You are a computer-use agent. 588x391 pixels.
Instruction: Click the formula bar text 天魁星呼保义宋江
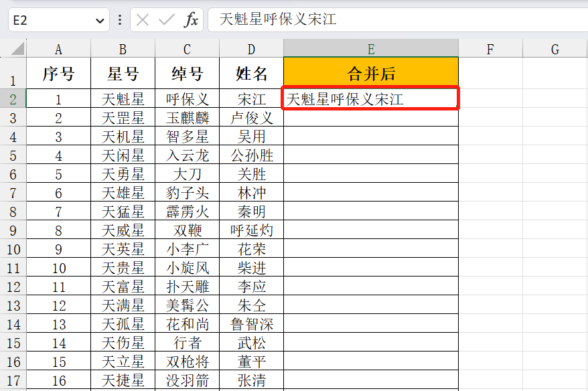pos(278,19)
